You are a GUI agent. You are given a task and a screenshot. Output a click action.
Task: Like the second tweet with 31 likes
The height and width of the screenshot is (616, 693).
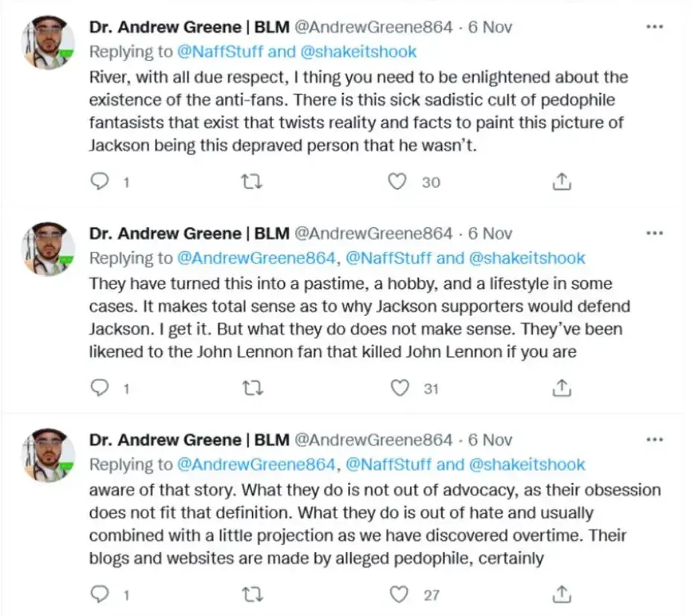[x=400, y=387]
